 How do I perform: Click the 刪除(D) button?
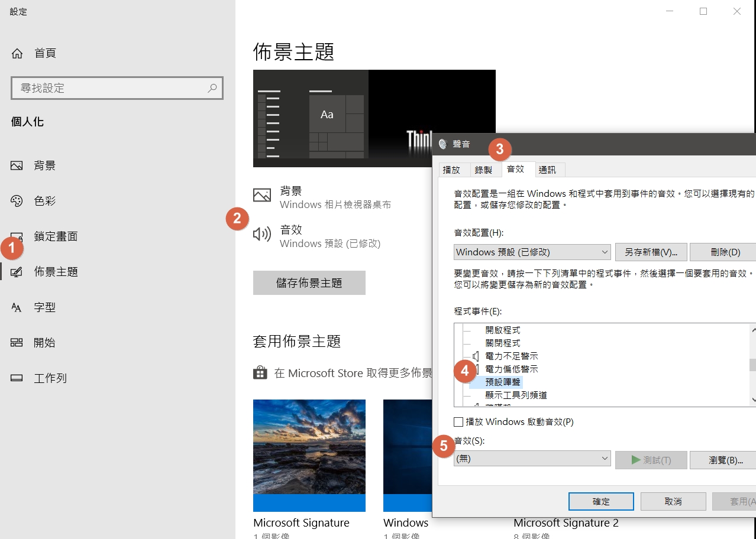pos(724,252)
